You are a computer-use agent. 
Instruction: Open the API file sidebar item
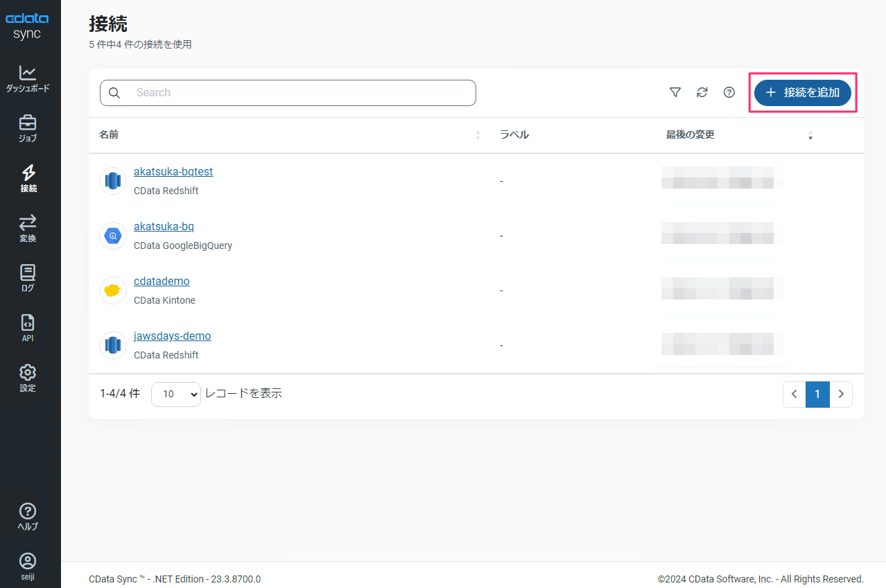(28, 329)
